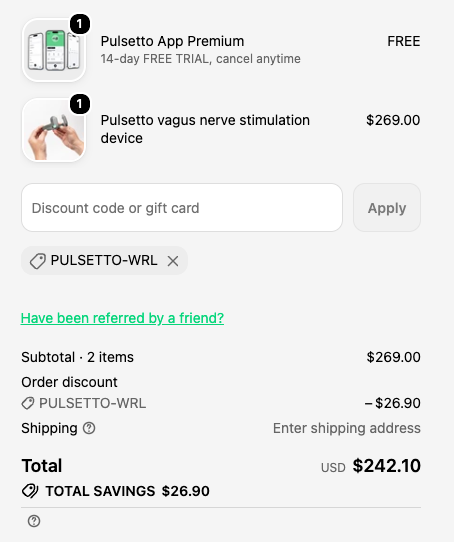
Task: Open the Have been referred by a friend link
Action: 122,318
